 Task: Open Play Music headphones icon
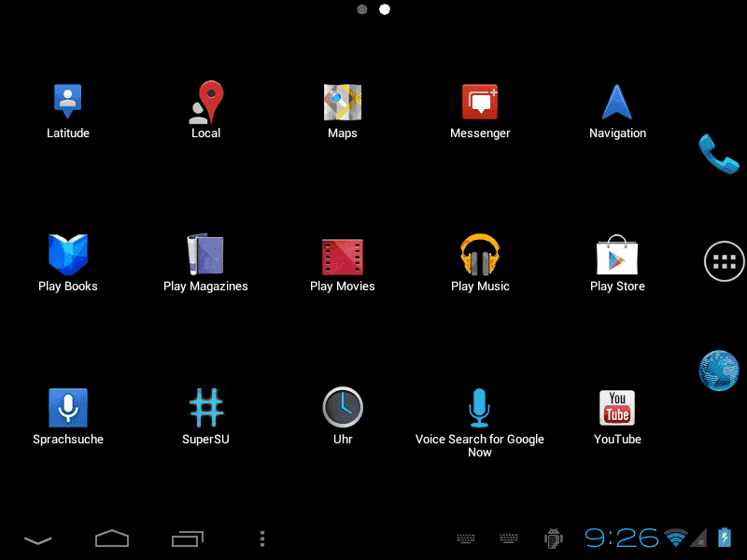(480, 255)
